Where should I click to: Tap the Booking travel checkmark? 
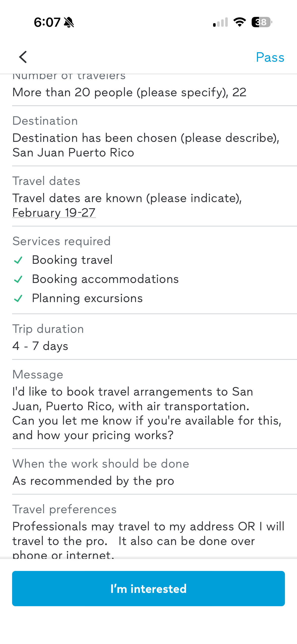18,260
